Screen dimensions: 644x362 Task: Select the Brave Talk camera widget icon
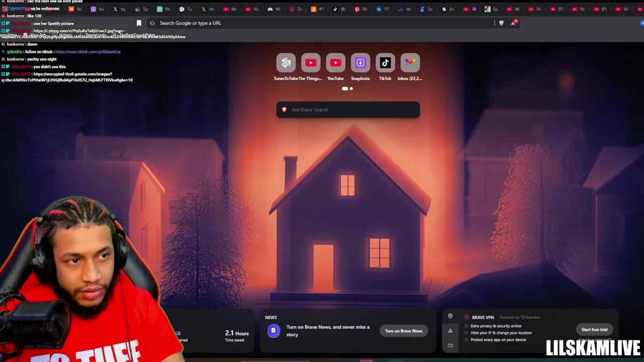coord(450,345)
